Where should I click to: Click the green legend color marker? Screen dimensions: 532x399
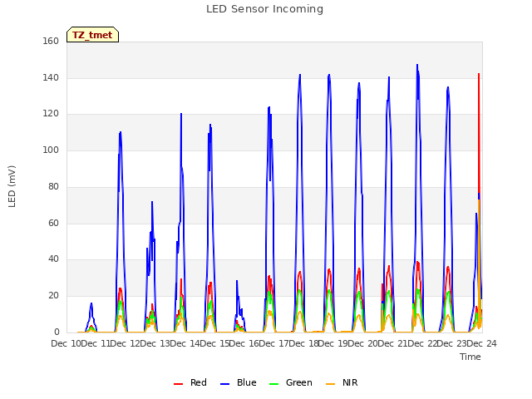click(273, 384)
